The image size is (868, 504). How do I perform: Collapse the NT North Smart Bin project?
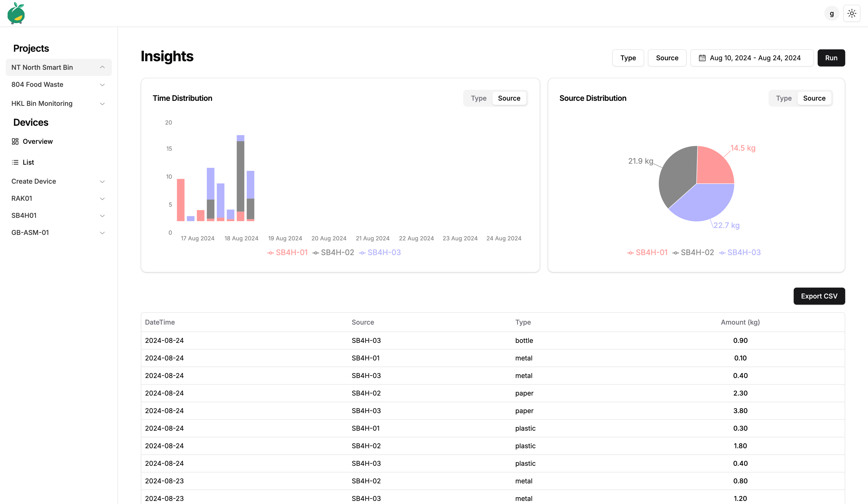59,67
